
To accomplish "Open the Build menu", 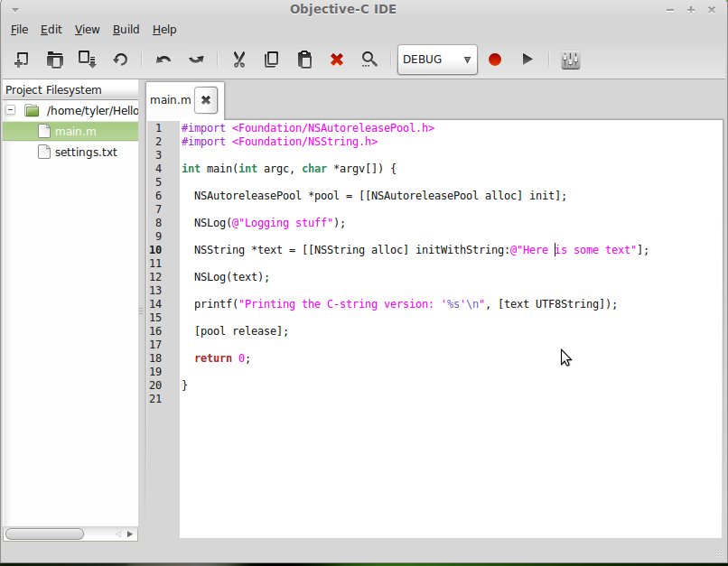I will click(x=126, y=29).
